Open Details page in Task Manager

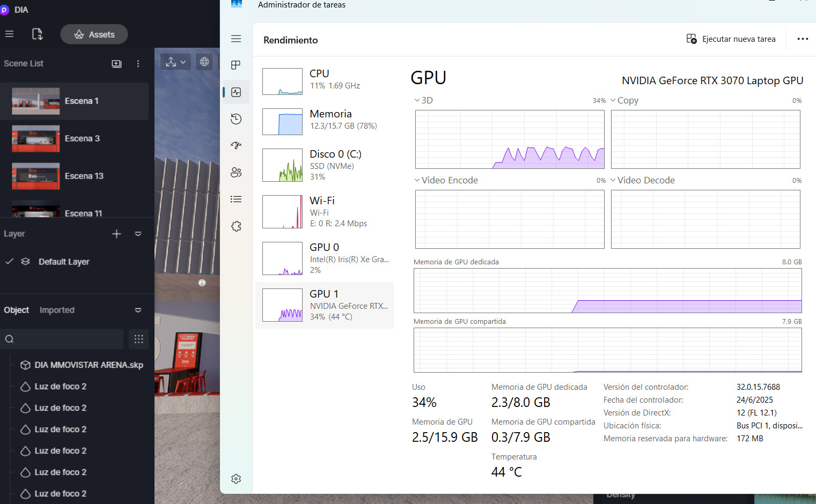click(x=236, y=199)
